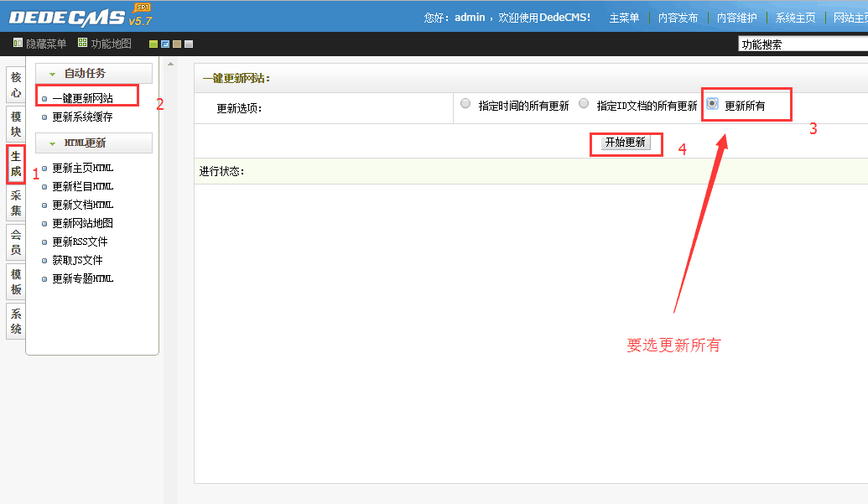Switch to the 会员 side tab
This screenshot has width=868, height=504.
(x=15, y=242)
